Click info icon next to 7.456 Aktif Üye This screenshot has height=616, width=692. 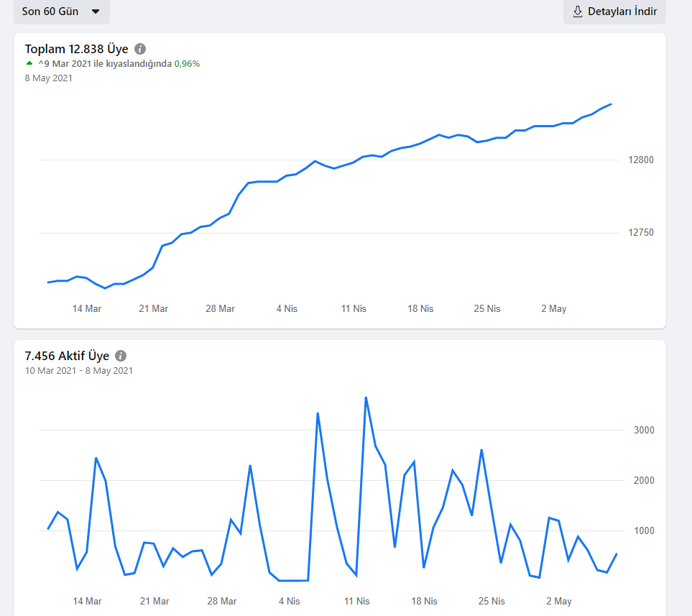[x=121, y=356]
